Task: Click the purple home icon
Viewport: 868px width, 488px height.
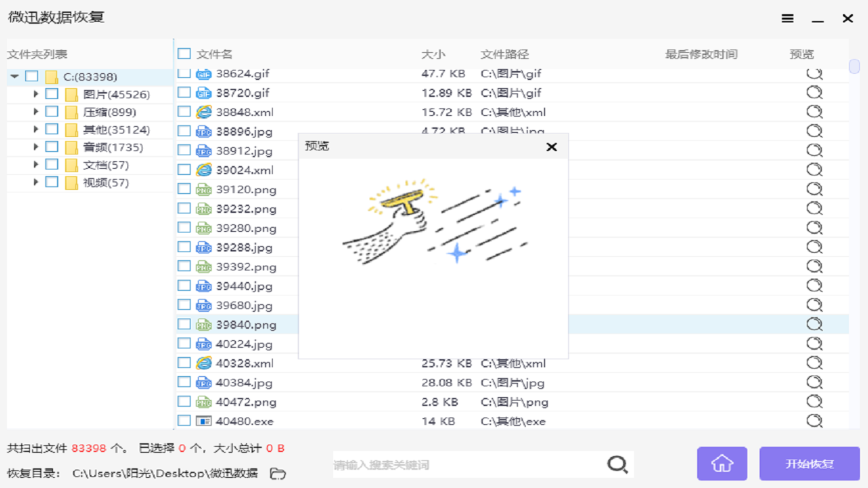Action: point(722,464)
